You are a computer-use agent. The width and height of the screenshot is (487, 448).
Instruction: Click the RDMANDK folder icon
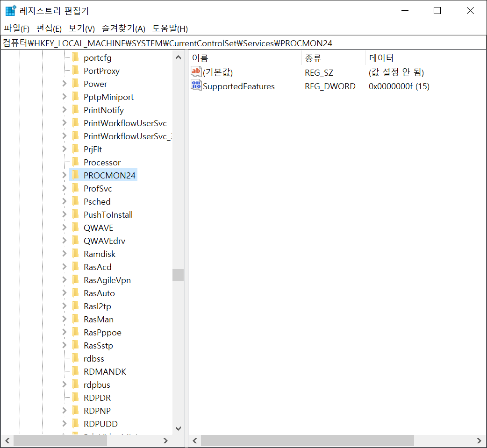click(75, 371)
